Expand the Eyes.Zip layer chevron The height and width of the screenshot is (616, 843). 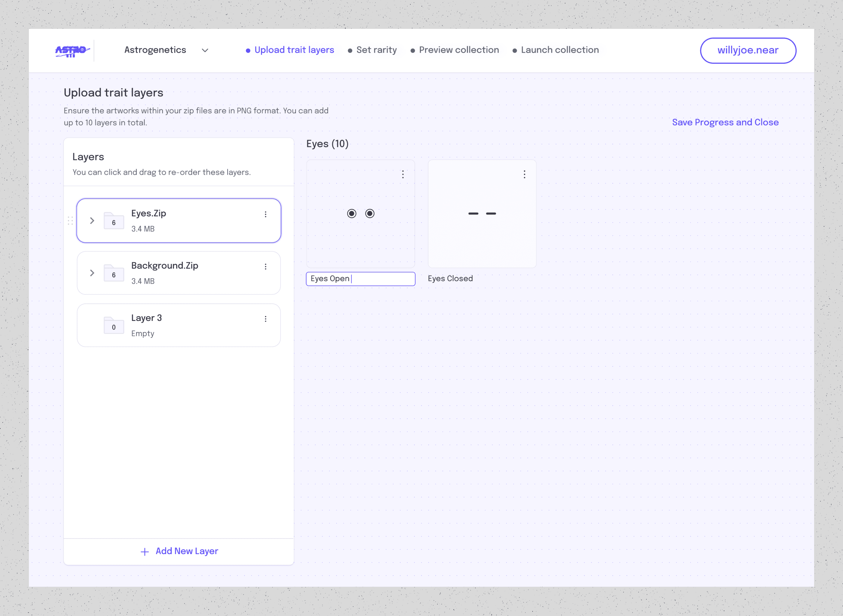pyautogui.click(x=92, y=221)
